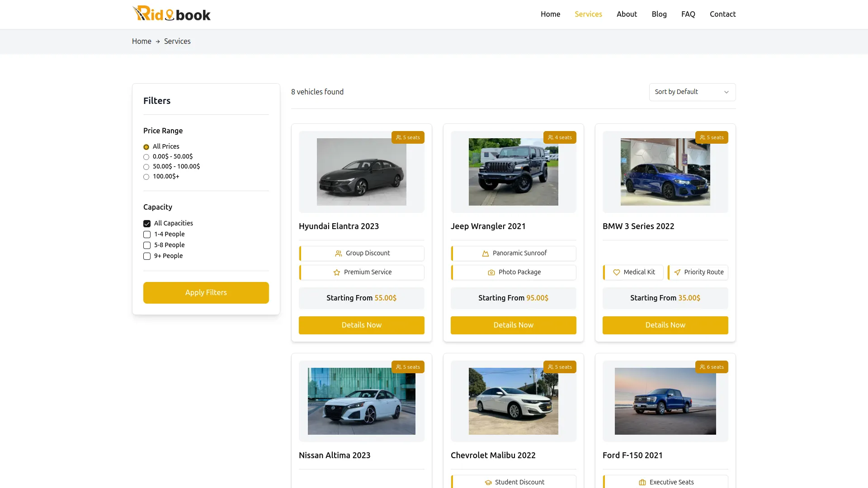Click the mountain icon on Panoramic Sunroof badge
868x488 pixels.
point(485,253)
